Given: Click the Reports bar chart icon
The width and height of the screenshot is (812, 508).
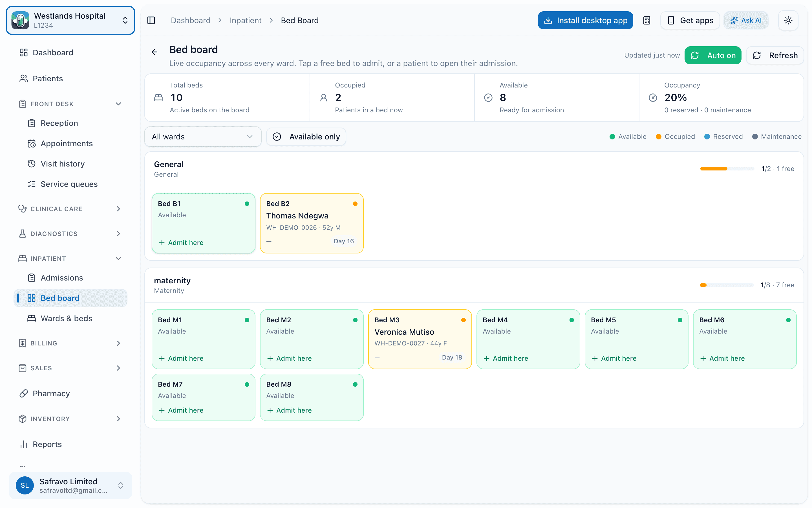Looking at the screenshot, I should pos(23,444).
